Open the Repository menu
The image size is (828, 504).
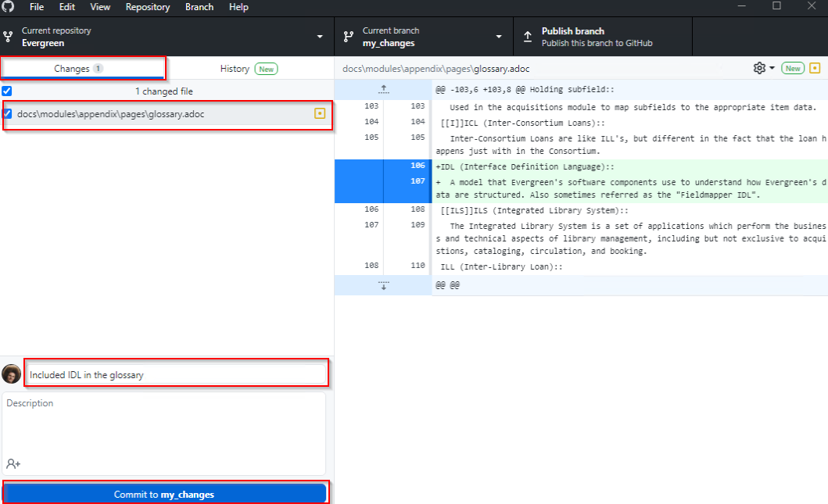[x=147, y=7]
